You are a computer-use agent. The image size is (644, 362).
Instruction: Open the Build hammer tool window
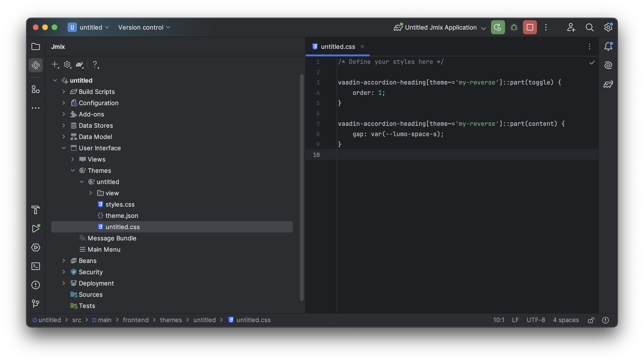click(x=35, y=210)
